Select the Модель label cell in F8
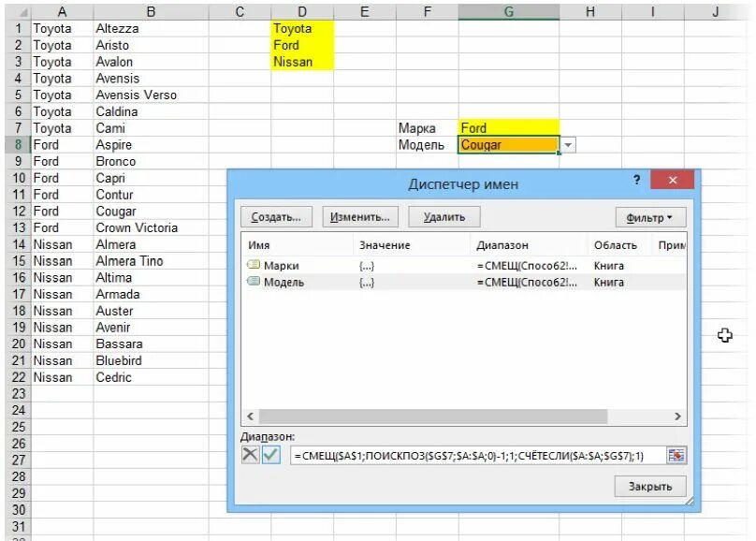756x541 pixels. coord(428,145)
